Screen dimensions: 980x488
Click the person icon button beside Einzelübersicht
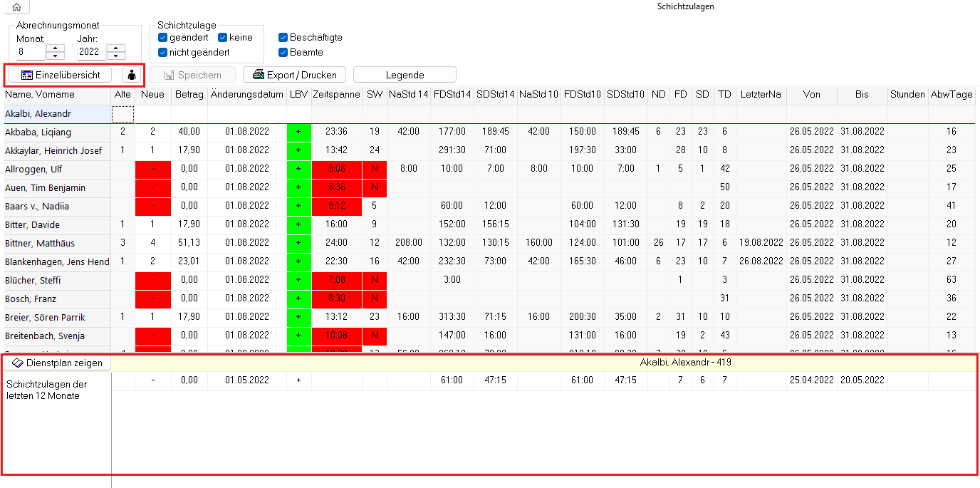pyautogui.click(x=132, y=75)
